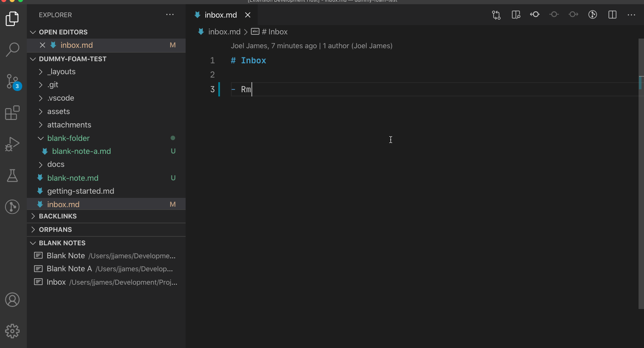This screenshot has height=348, width=644.
Task: Select inbox.md in the folder tree
Action: (106, 204)
